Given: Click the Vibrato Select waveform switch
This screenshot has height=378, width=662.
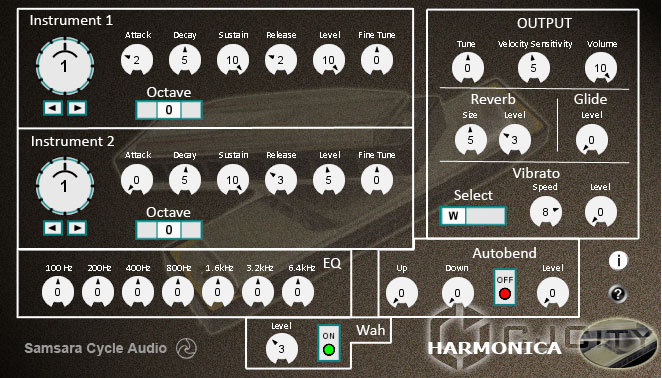Looking at the screenshot, I should coord(472,216).
